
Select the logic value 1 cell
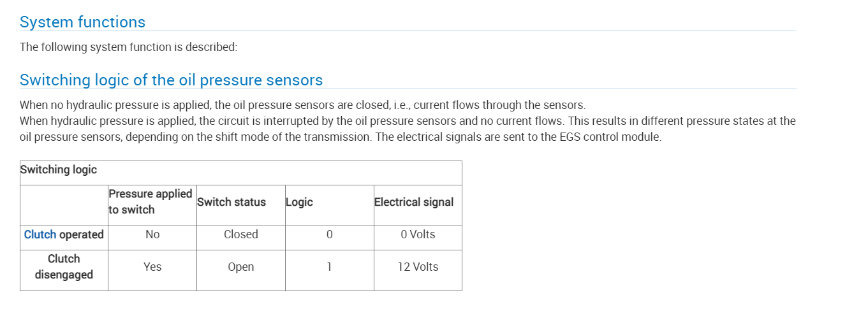[x=329, y=267]
